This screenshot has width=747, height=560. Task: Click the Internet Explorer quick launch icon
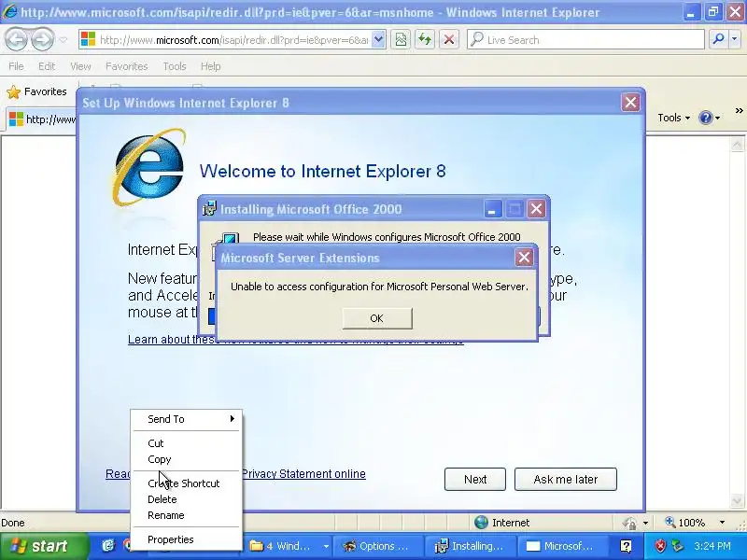[x=108, y=546]
